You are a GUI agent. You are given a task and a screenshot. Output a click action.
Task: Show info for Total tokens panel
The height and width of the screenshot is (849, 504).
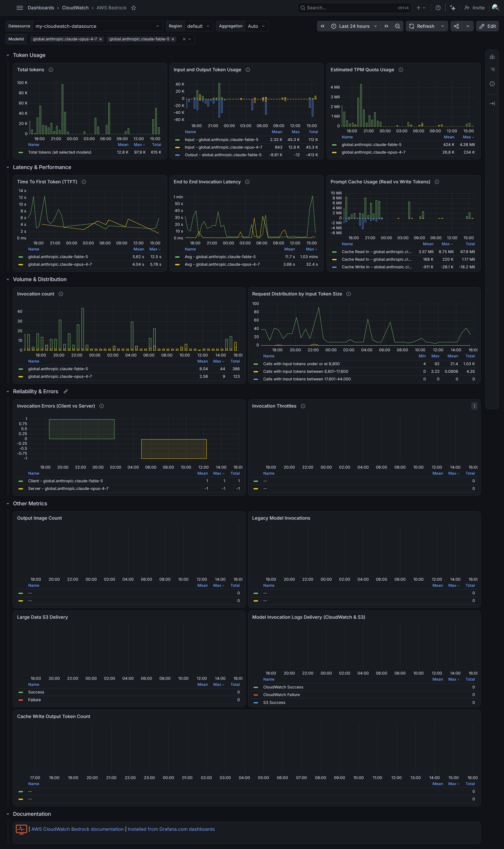(51, 70)
